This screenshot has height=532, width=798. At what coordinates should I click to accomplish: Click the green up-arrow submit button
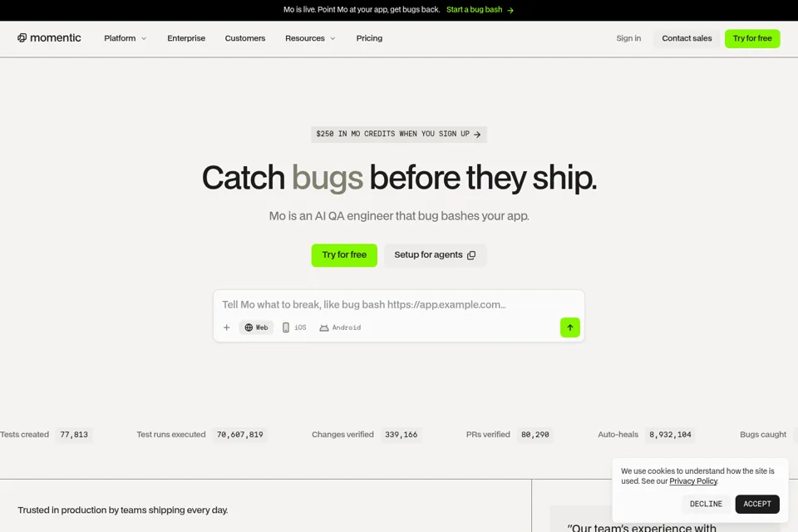(x=570, y=328)
